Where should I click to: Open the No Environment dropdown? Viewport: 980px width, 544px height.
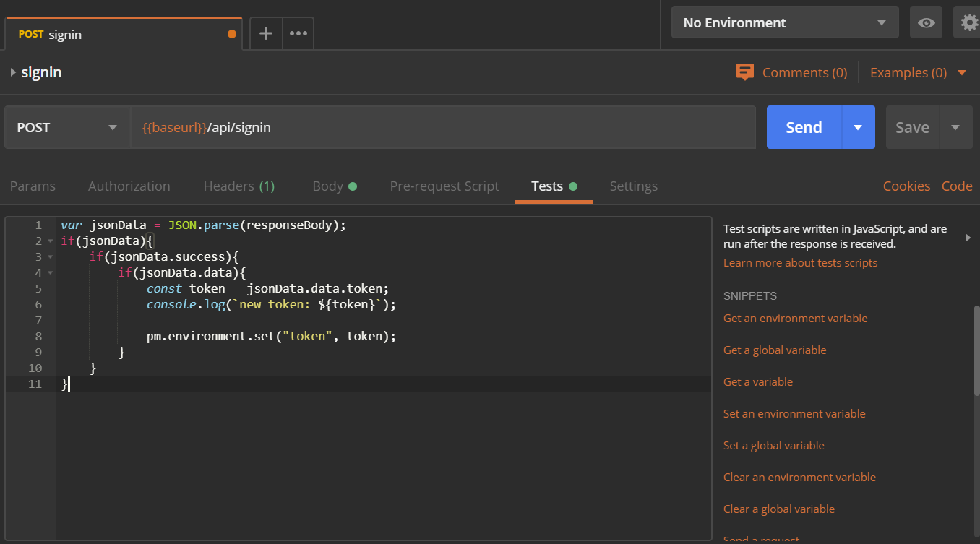785,22
